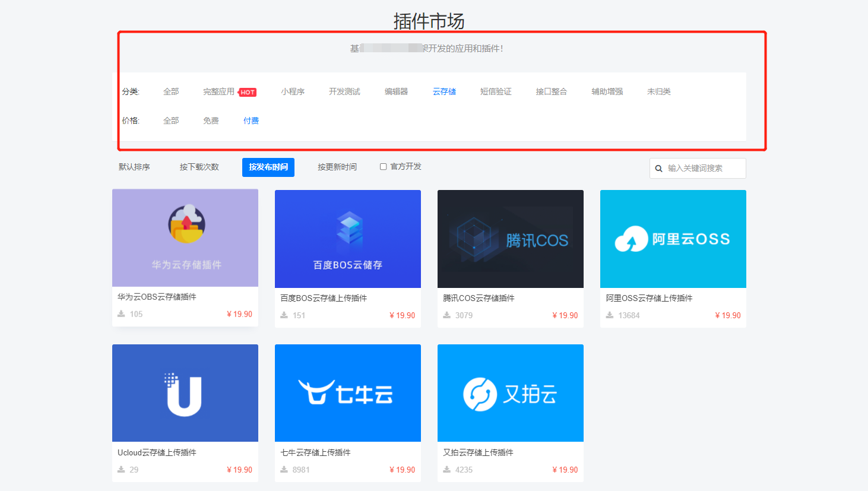Show 未归类 plugins
The image size is (868, 491).
(658, 91)
